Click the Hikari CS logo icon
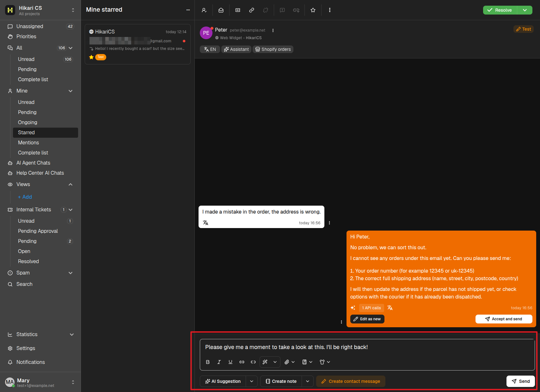Screen dimensions: 540x392 10,10
